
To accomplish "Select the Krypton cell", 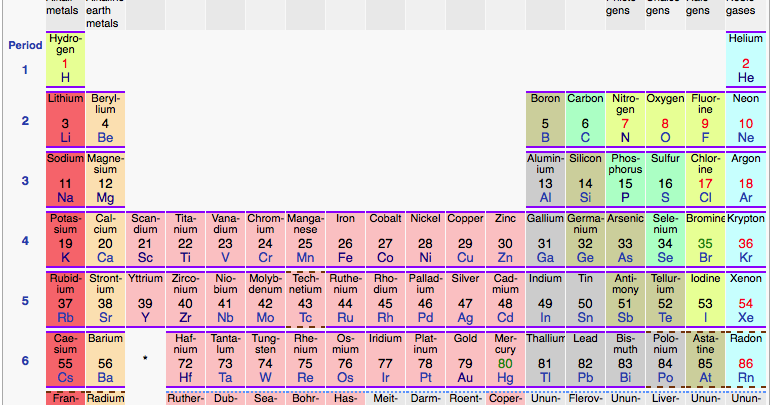I will (x=745, y=239).
